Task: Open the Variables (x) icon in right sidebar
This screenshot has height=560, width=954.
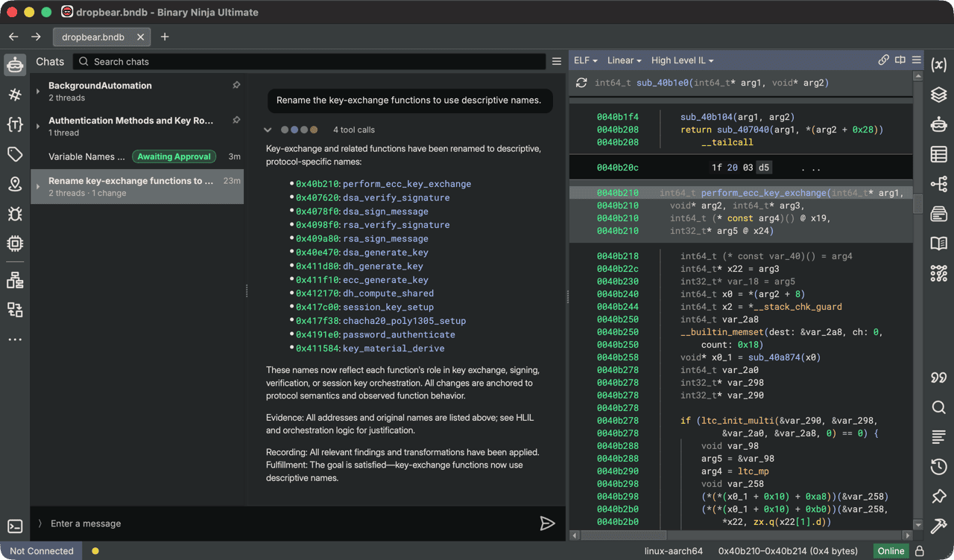Action: (x=939, y=65)
